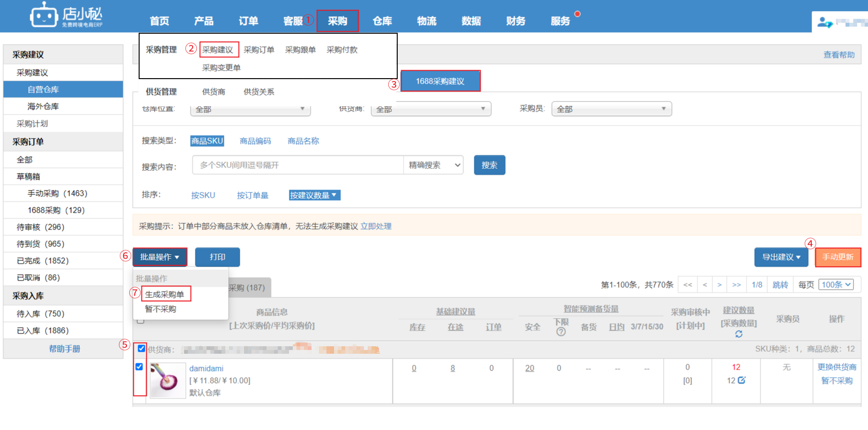Click the 店小秘 robot logo

45,15
